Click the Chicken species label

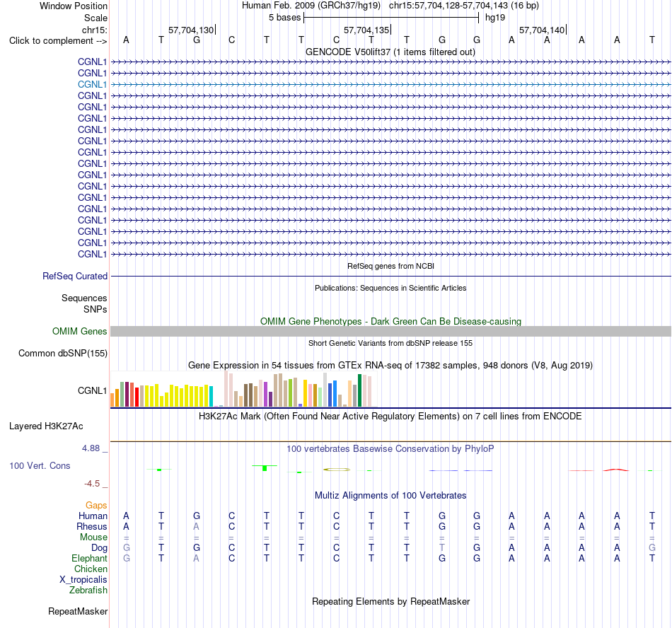tap(91, 569)
